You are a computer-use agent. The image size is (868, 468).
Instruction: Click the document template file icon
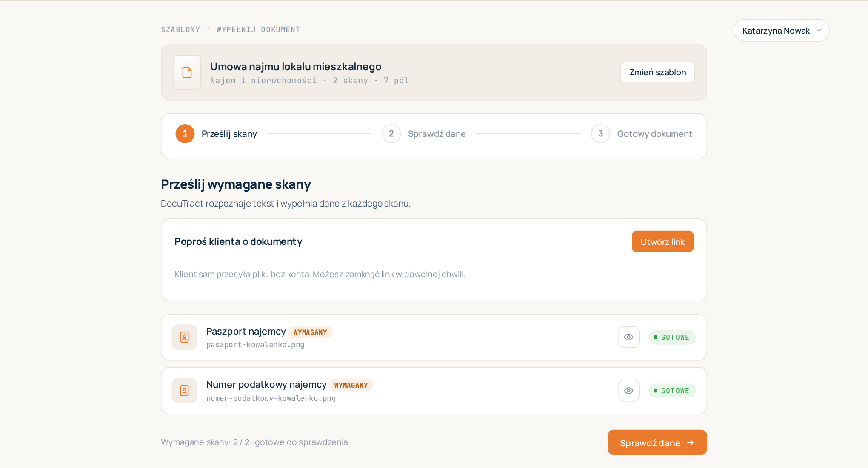coord(187,73)
